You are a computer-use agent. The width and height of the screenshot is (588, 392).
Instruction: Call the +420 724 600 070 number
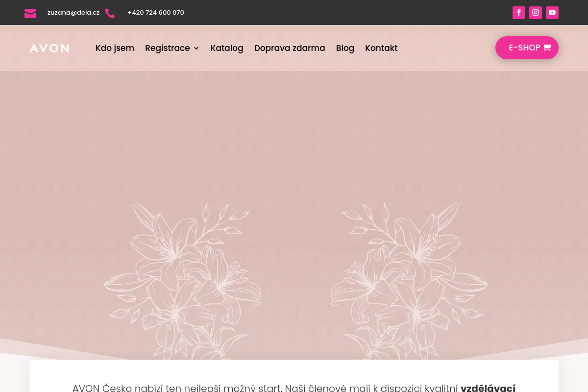pyautogui.click(x=156, y=13)
